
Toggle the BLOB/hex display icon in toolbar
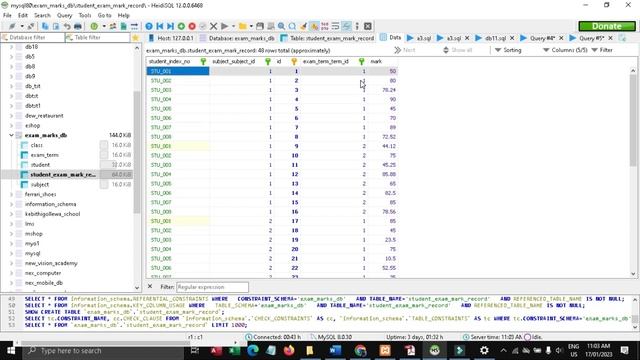[324, 26]
